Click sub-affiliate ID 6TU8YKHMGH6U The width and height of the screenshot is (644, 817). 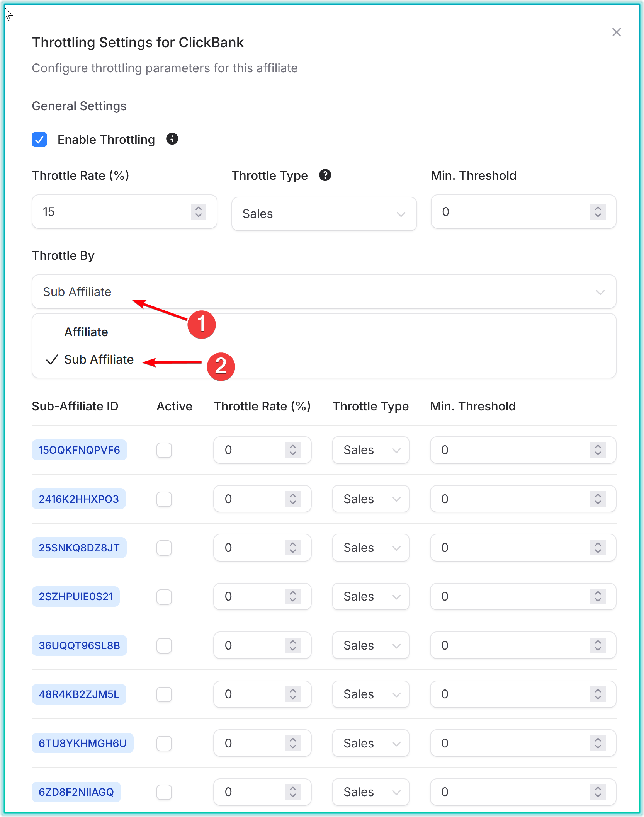point(83,743)
